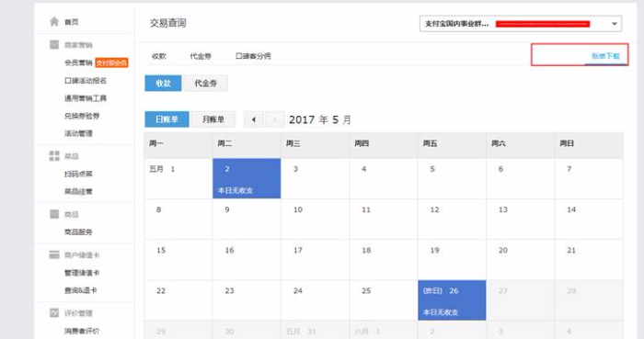
Task: Open 通用营销工具 in the sidebar
Action: pyautogui.click(x=86, y=98)
